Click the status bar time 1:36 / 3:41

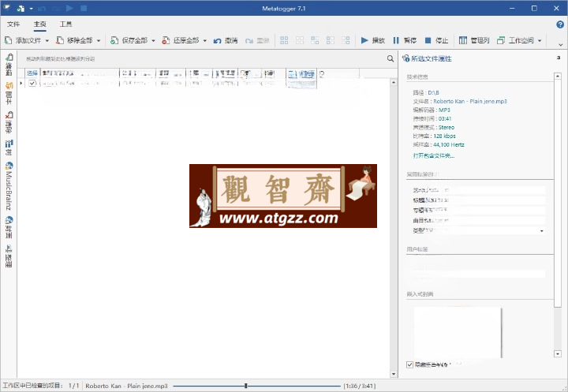[360, 386]
